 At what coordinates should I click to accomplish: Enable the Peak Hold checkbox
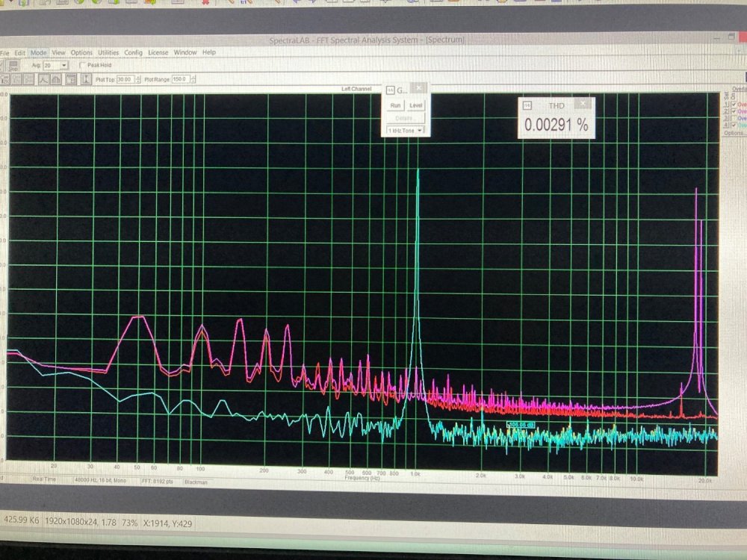coord(82,66)
